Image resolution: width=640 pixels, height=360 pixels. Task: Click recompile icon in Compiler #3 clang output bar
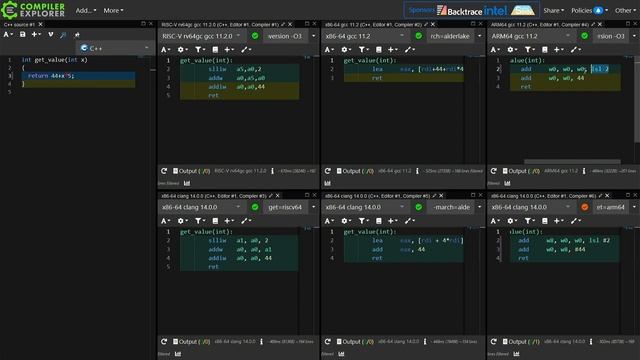pos(164,342)
